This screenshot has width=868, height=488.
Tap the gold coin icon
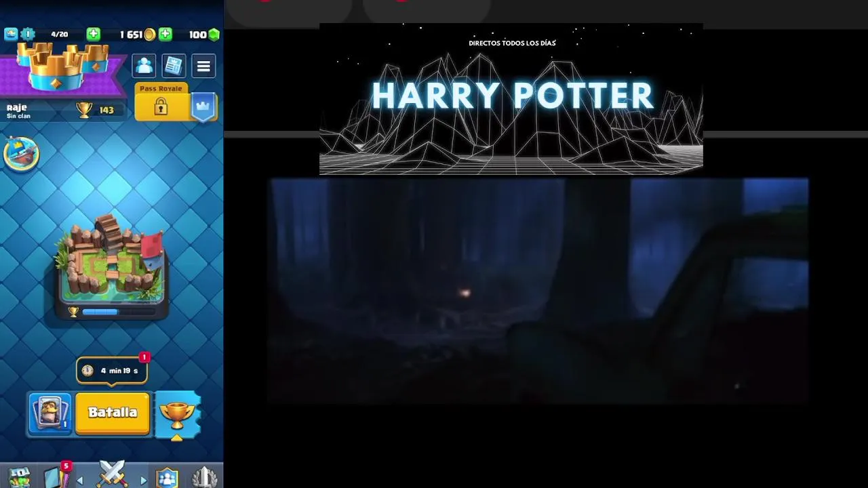150,35
